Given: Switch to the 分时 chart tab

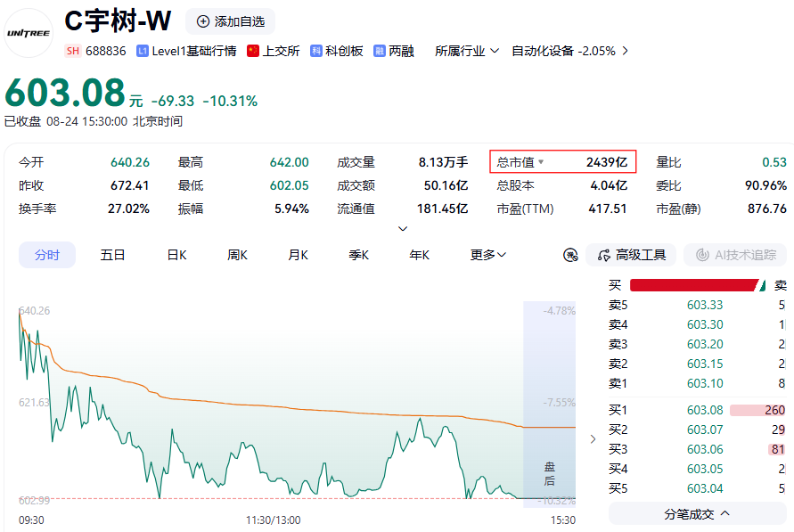Looking at the screenshot, I should pos(47,255).
